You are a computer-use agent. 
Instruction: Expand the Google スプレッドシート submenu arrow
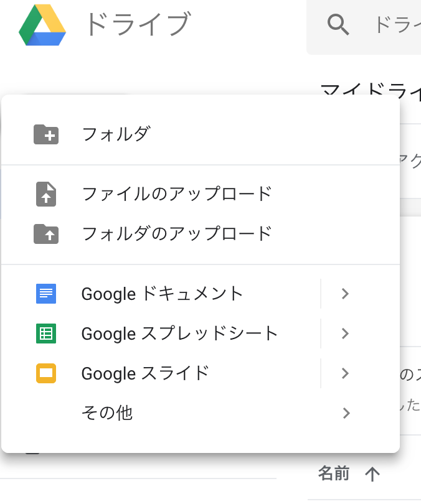pyautogui.click(x=346, y=334)
